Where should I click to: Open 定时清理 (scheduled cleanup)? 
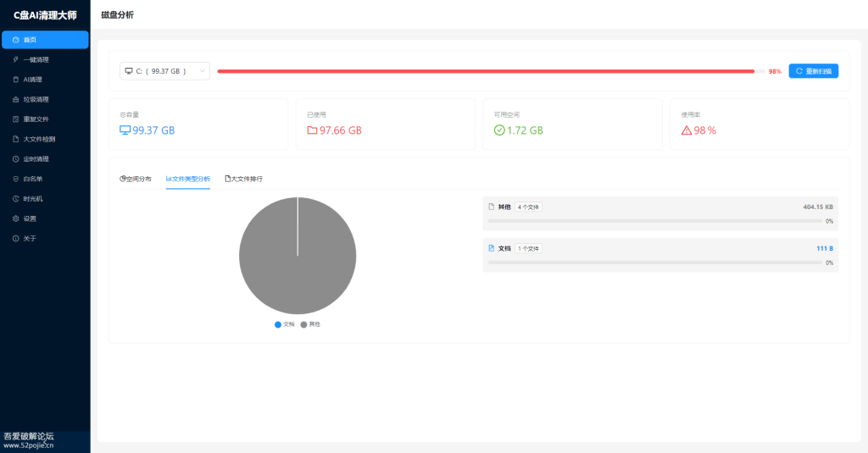coord(36,159)
